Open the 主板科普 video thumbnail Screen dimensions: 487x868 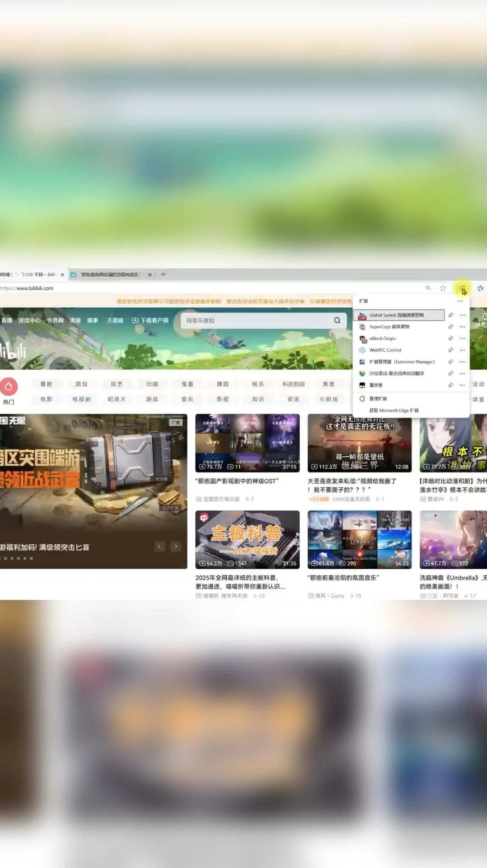pos(248,540)
